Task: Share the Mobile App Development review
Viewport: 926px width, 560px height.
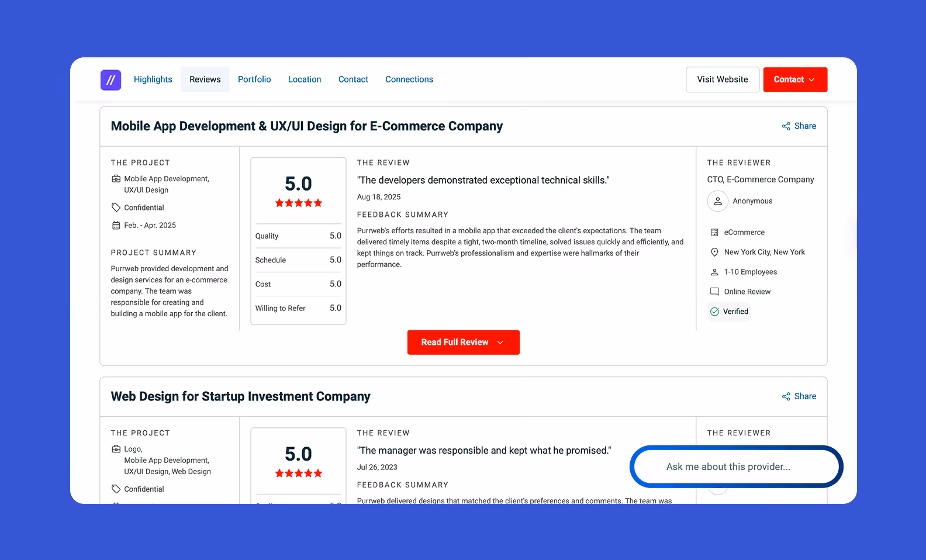Action: [799, 126]
